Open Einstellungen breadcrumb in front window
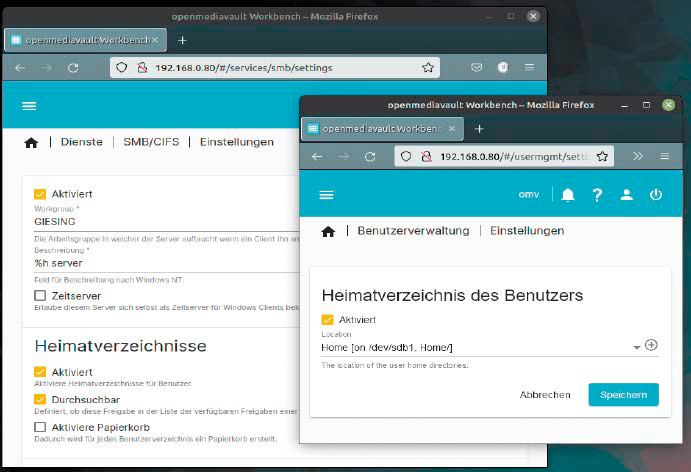The height and width of the screenshot is (472, 691). click(527, 231)
